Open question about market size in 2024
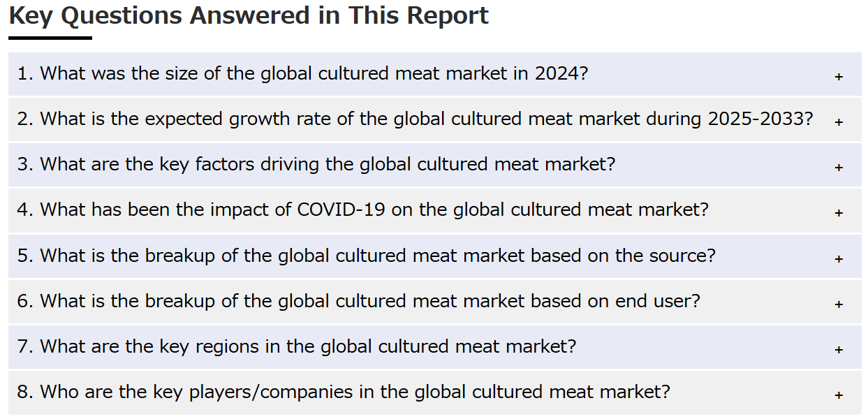This screenshot has width=868, height=419. [x=303, y=73]
